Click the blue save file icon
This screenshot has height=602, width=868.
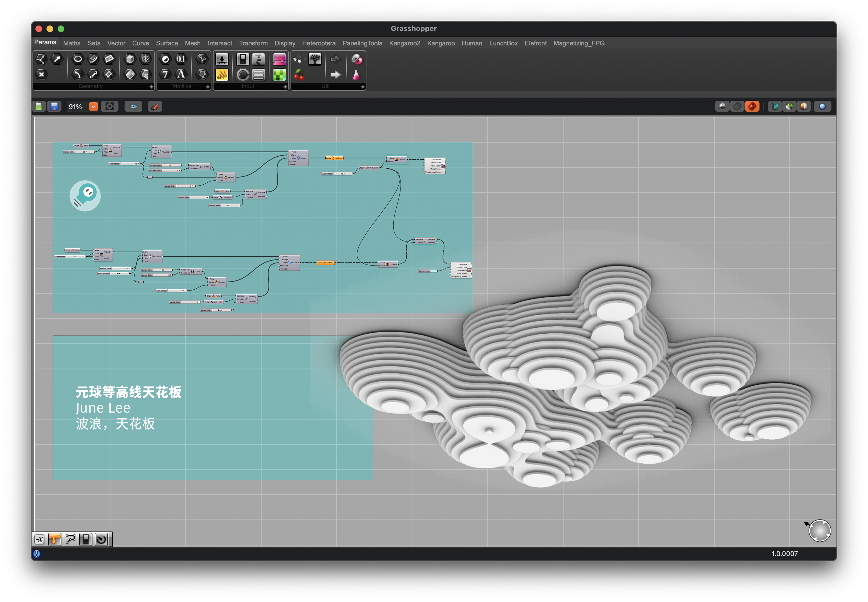(54, 107)
